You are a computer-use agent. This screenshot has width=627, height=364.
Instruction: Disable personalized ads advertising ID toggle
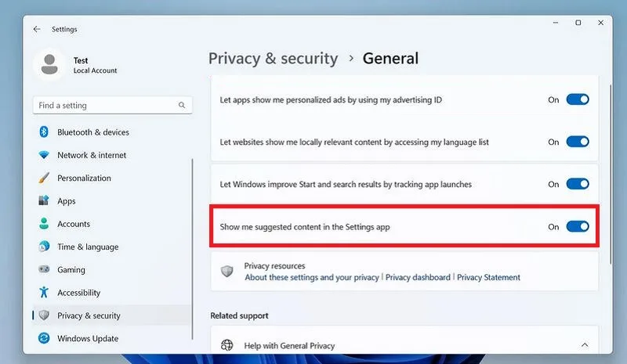click(578, 99)
